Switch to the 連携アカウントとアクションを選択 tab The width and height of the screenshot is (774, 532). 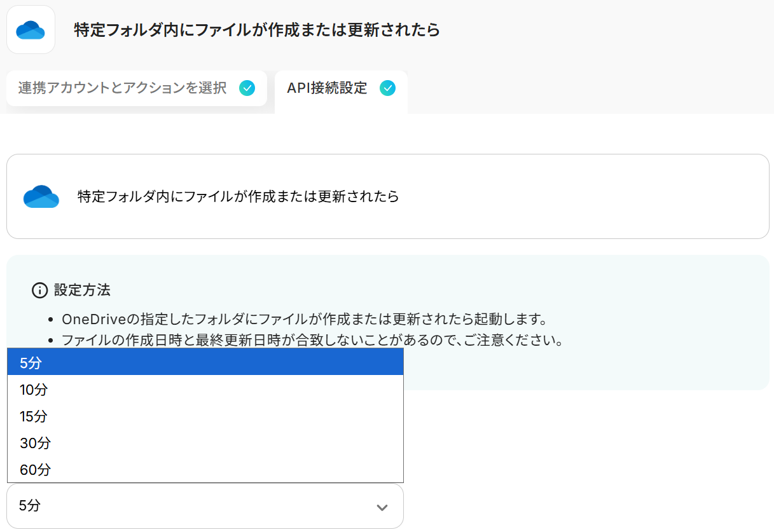click(x=122, y=88)
